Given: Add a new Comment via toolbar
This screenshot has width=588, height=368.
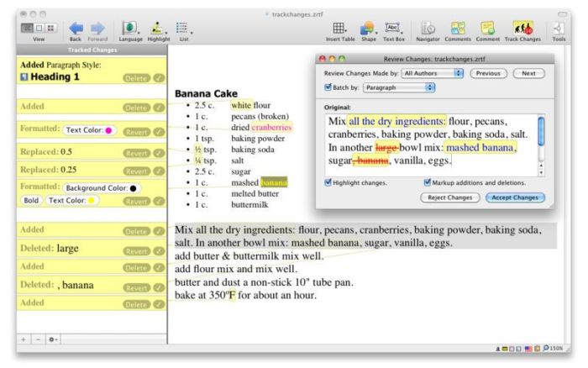Looking at the screenshot, I should 488,28.
